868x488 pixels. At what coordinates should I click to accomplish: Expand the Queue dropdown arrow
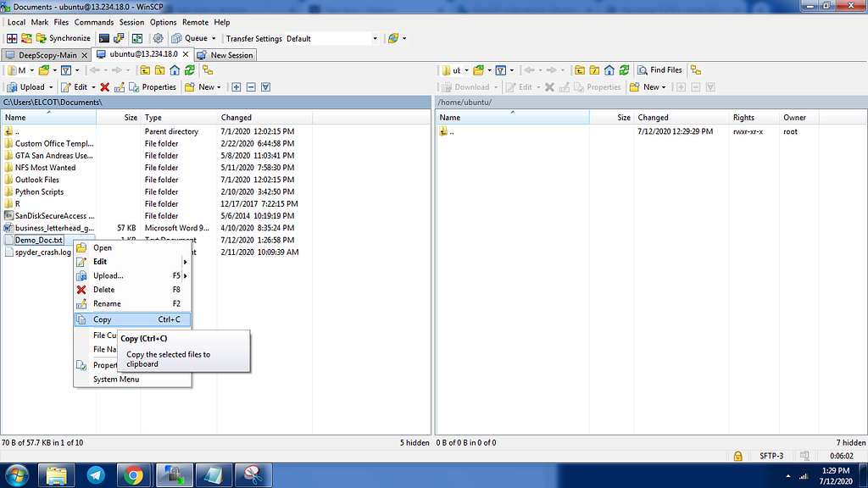click(214, 38)
